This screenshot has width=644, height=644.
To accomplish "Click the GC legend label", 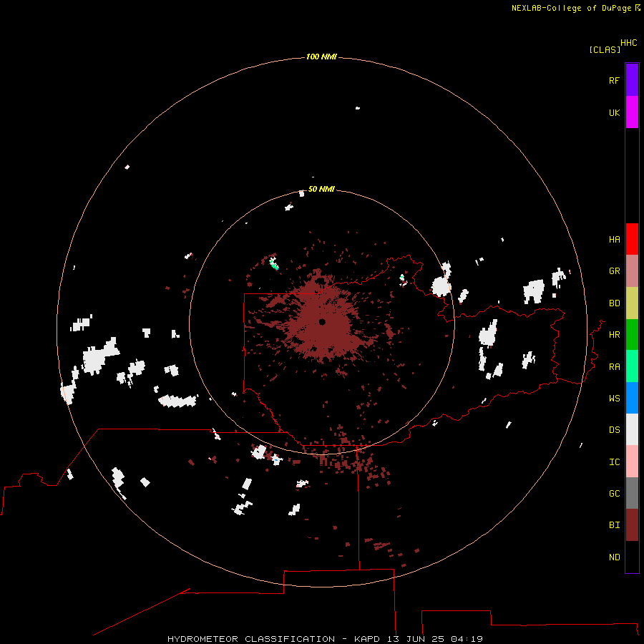I will [x=615, y=494].
